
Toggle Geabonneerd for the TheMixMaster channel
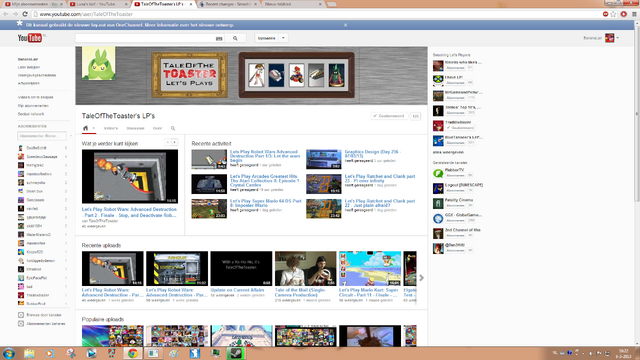(x=460, y=128)
